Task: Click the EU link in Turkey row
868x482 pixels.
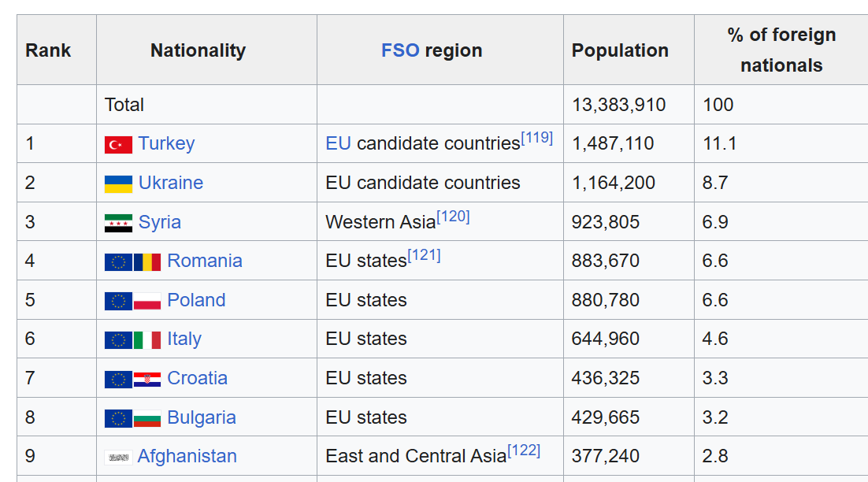Action: click(x=338, y=143)
